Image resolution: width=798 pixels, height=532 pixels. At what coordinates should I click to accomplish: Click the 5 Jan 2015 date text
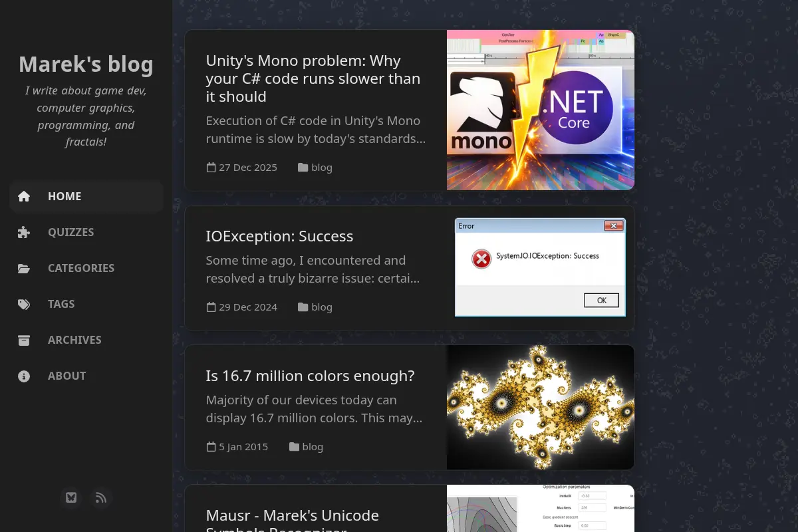point(243,446)
